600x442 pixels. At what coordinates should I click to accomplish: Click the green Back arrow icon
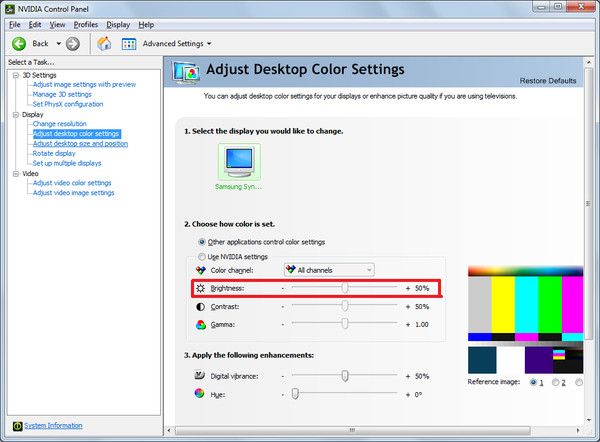[x=19, y=44]
